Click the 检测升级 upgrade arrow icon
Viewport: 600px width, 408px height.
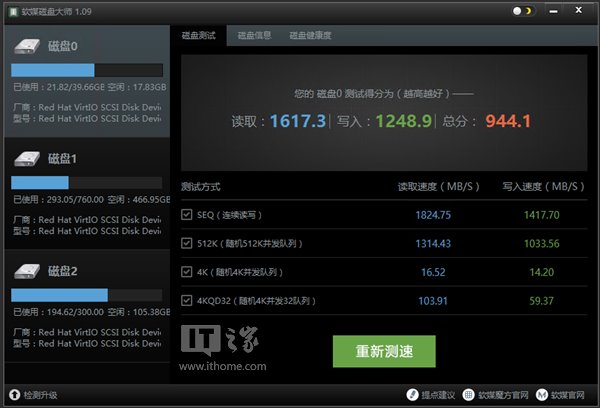click(15, 395)
